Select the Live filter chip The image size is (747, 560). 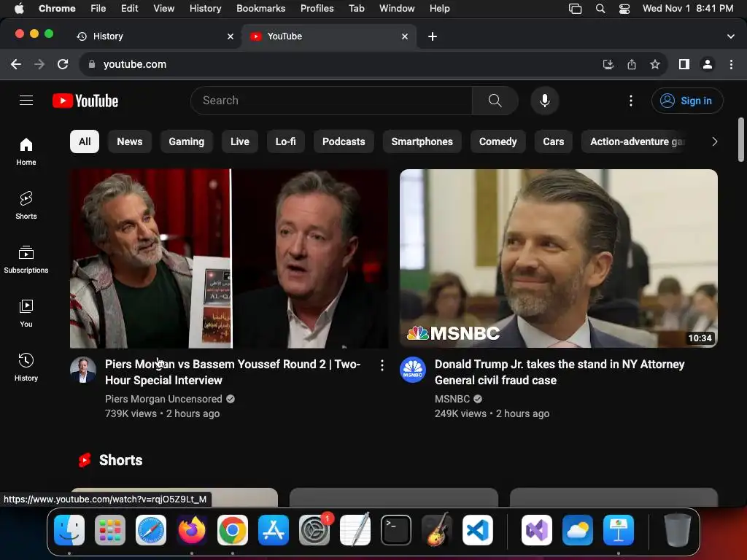click(x=239, y=141)
